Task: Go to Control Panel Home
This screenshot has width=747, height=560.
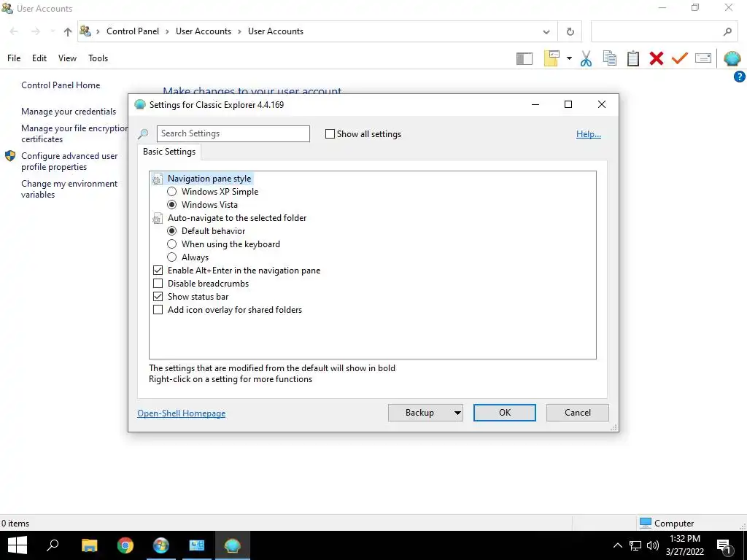Action: 61,85
